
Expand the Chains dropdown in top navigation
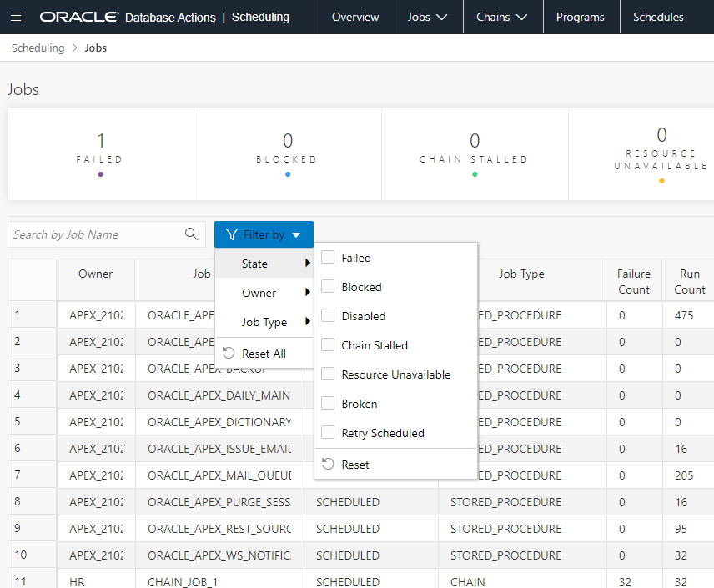tap(502, 17)
